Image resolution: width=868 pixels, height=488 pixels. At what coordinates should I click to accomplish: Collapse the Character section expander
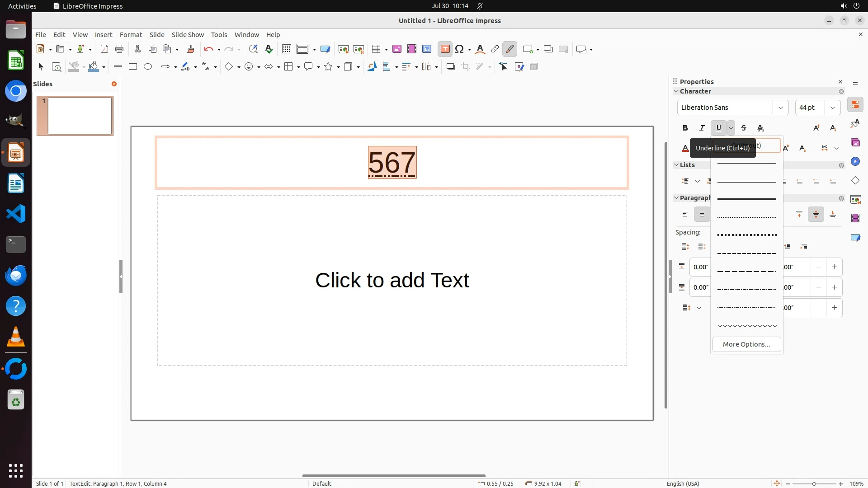pyautogui.click(x=676, y=91)
